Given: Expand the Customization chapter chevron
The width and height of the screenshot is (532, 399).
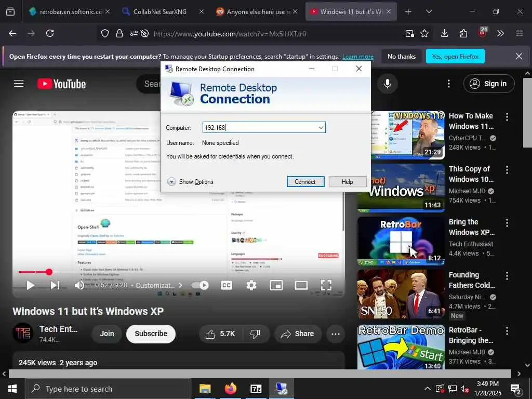Looking at the screenshot, I should [180, 285].
